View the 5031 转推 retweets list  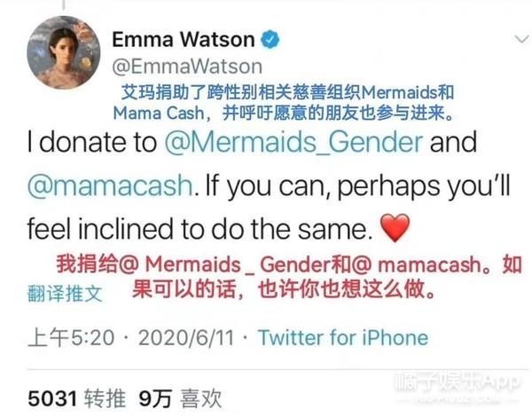point(76,398)
